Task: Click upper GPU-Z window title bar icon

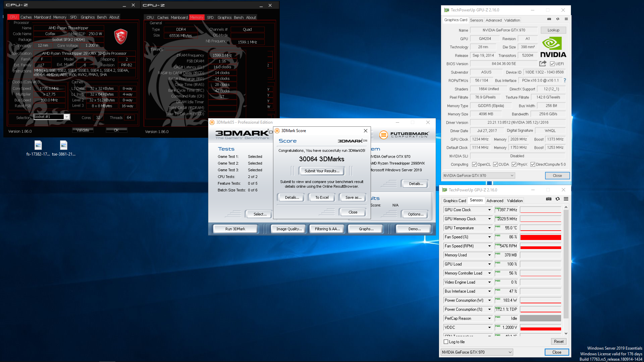Action: pyautogui.click(x=446, y=10)
